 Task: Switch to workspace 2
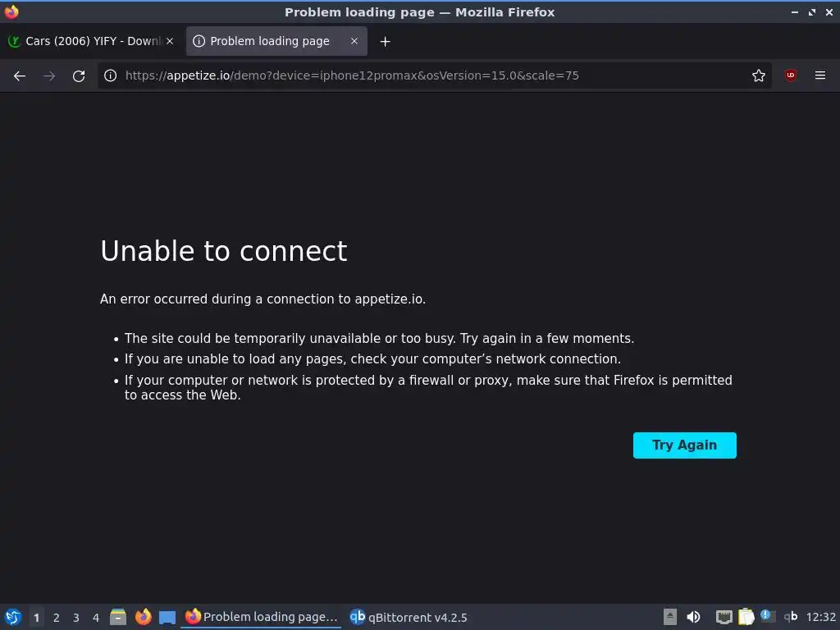pos(57,618)
